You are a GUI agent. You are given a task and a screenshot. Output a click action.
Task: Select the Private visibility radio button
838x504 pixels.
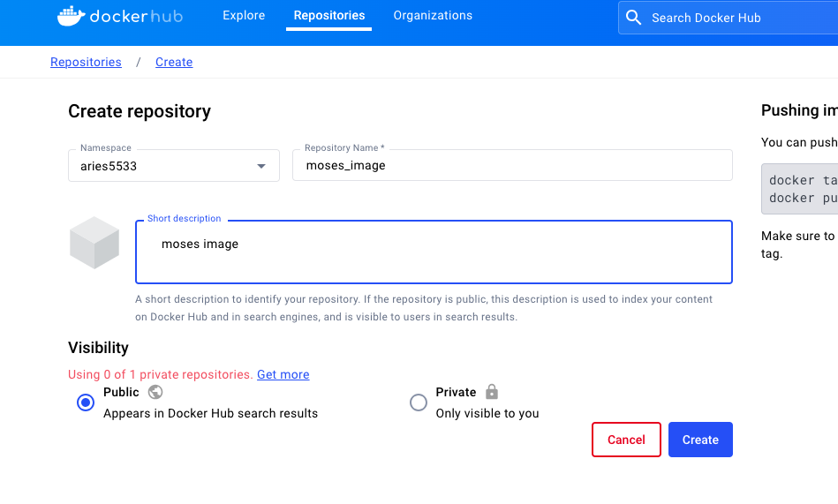pos(419,402)
